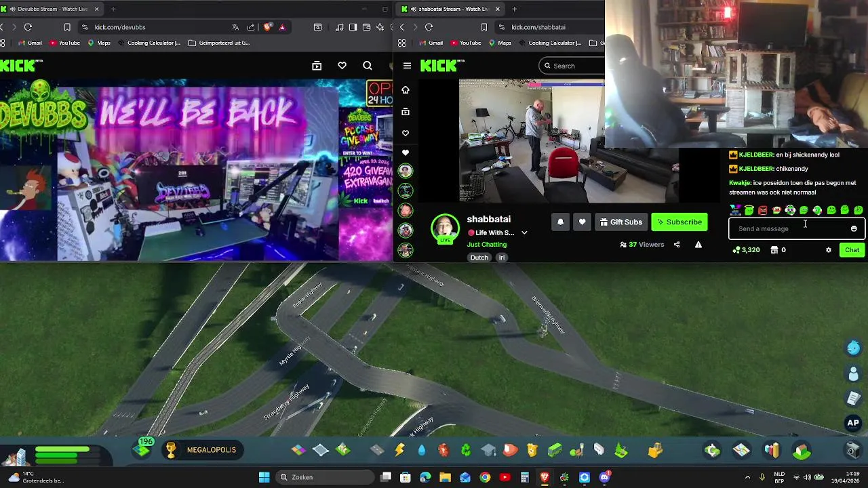868x488 pixels.
Task: Select the irl stream tag
Action: coord(502,258)
